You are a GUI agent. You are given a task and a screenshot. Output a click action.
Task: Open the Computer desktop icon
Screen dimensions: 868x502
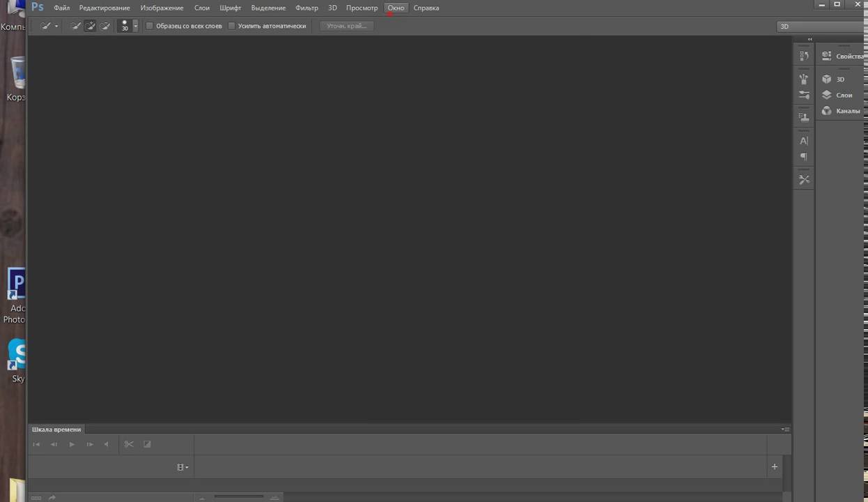tap(13, 15)
